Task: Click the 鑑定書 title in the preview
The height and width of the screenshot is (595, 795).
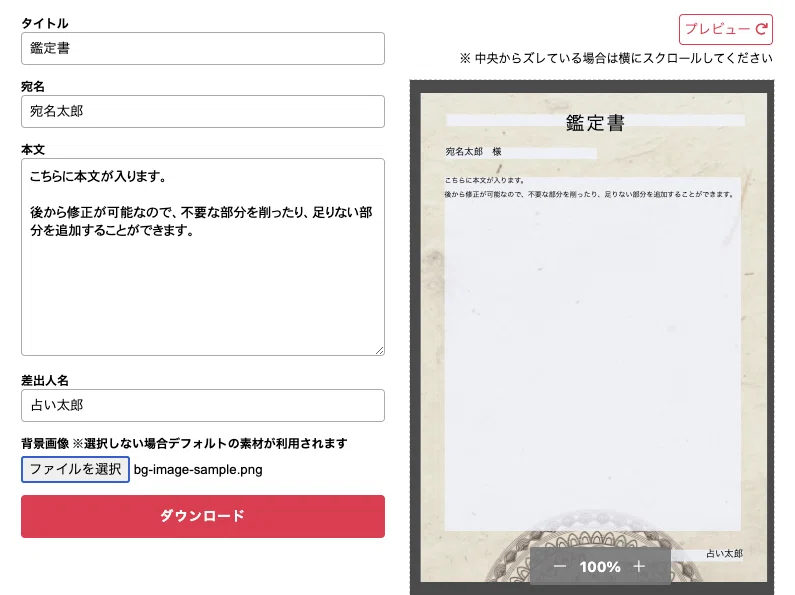Action: 595,123
